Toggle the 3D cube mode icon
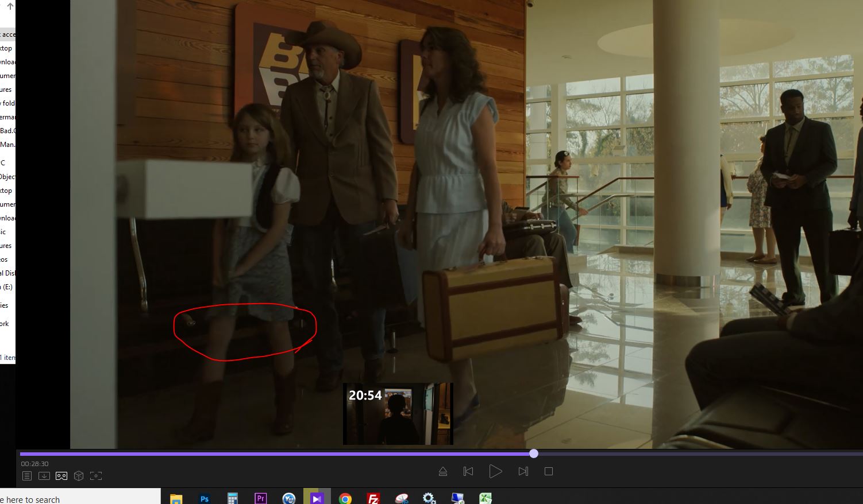 (x=79, y=476)
